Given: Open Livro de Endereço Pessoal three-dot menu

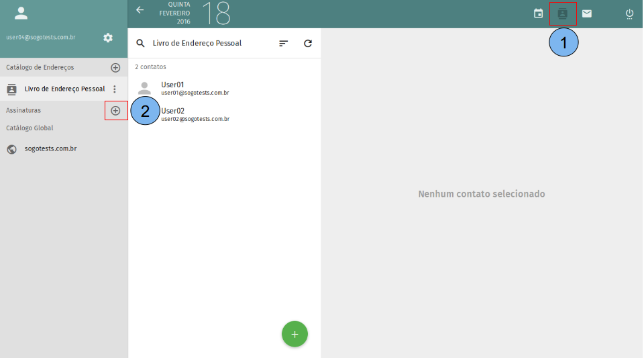Looking at the screenshot, I should coord(115,89).
